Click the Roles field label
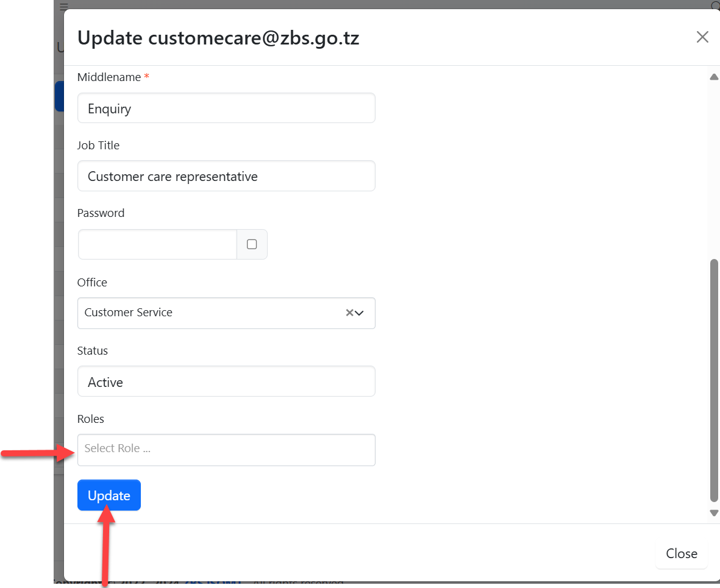This screenshot has width=720, height=588. click(x=91, y=419)
